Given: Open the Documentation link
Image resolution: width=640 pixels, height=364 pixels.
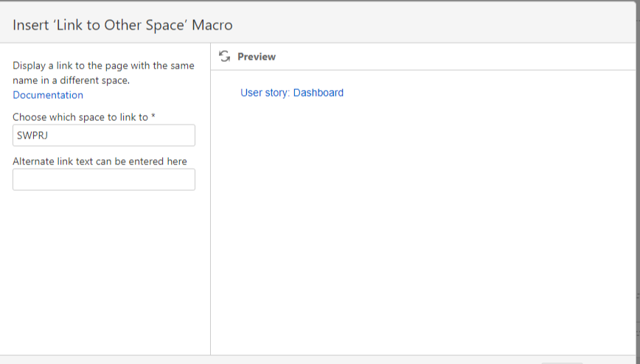Looking at the screenshot, I should point(48,95).
